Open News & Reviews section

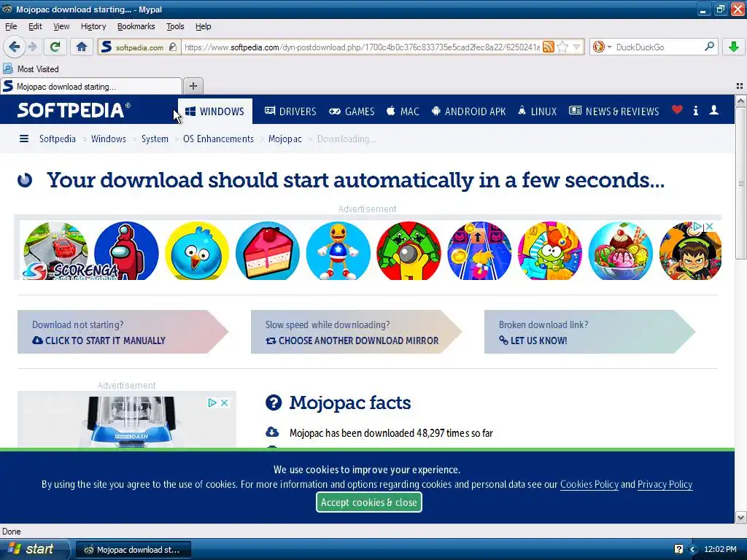[x=614, y=112]
